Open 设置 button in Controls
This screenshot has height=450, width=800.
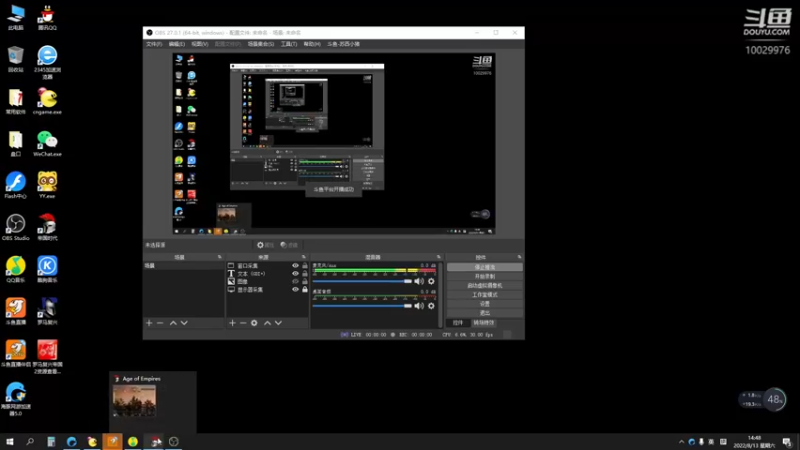[x=485, y=304]
